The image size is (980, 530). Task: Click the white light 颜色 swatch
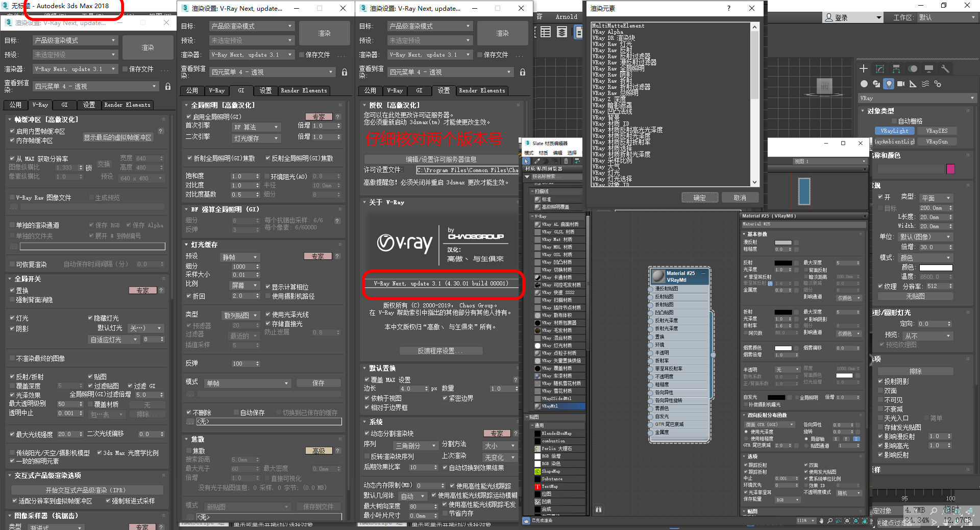[936, 268]
